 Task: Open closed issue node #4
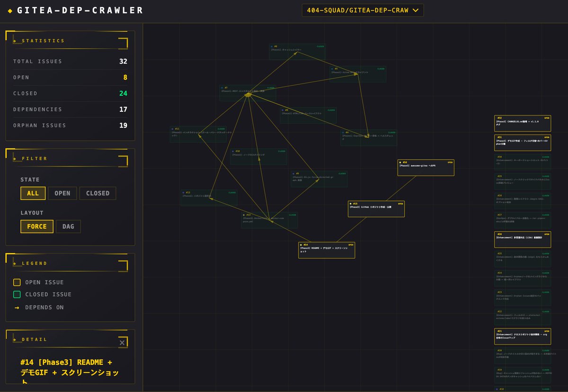[369, 137]
